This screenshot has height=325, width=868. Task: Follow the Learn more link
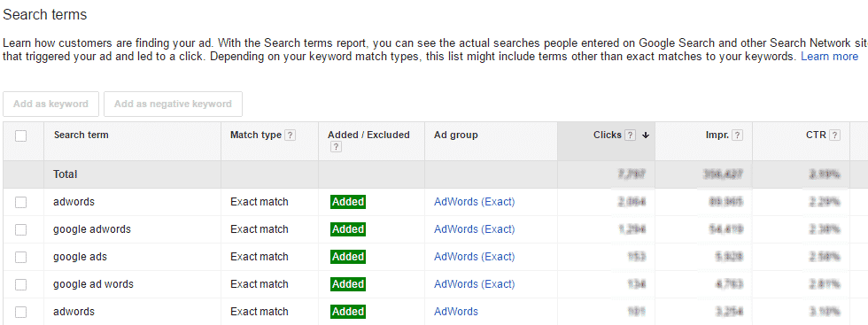click(829, 57)
